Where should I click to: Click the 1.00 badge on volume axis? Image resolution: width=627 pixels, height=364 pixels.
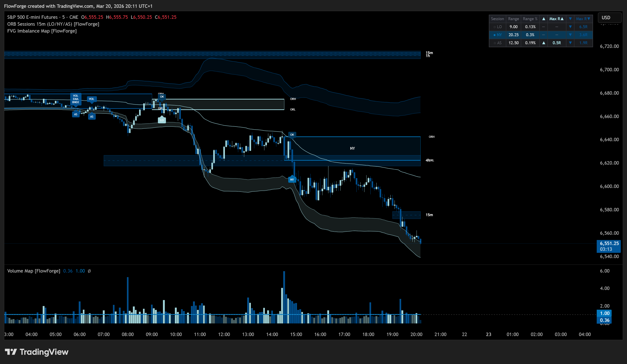tap(605, 313)
